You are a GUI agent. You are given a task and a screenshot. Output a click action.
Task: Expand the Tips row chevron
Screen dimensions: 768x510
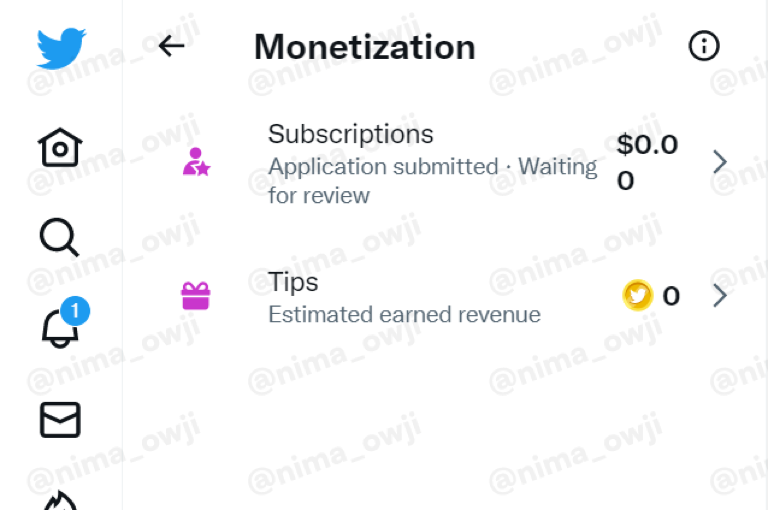coord(719,295)
